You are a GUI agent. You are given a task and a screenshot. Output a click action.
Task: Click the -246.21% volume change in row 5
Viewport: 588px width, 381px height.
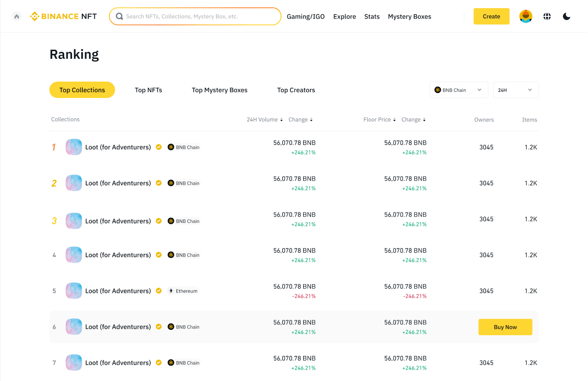(x=304, y=296)
